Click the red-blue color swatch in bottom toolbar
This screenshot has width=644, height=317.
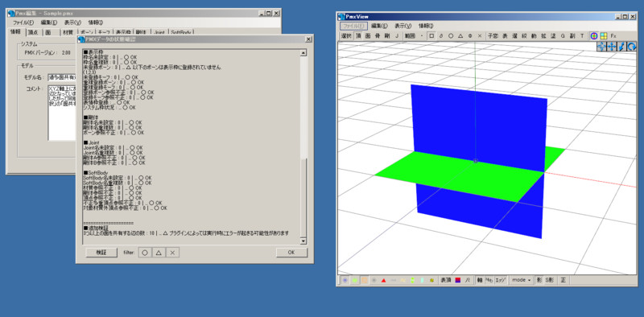coord(458,280)
